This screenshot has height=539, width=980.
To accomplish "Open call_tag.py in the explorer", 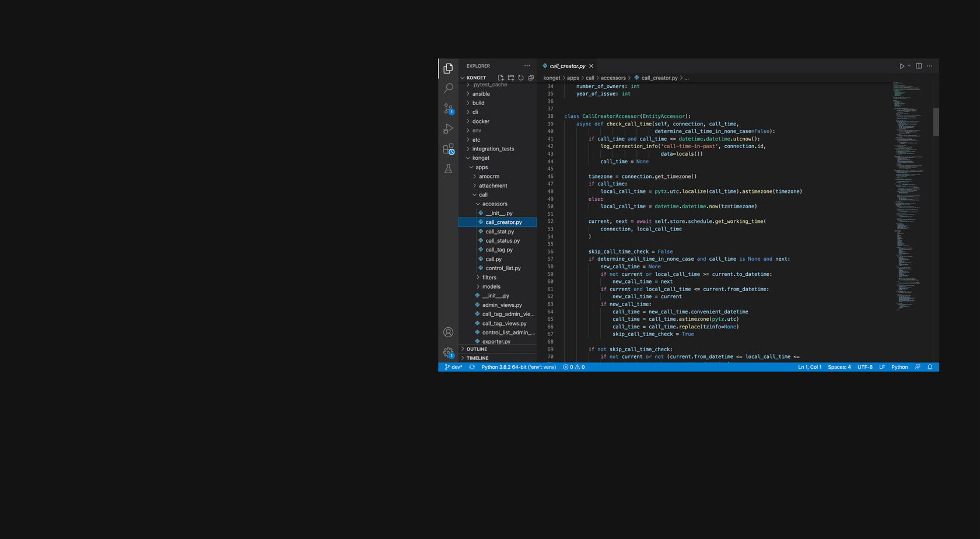I will [x=499, y=250].
